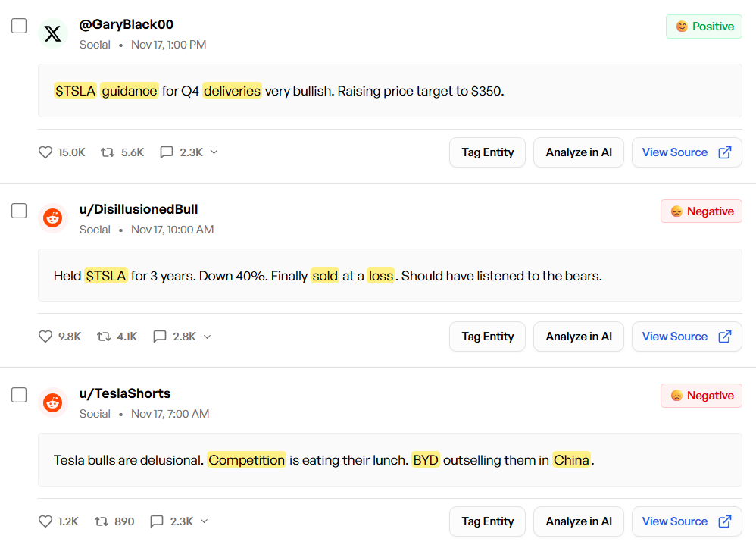The height and width of the screenshot is (548, 756).
Task: Expand engagement details on the TeslaShorts post
Action: point(204,521)
